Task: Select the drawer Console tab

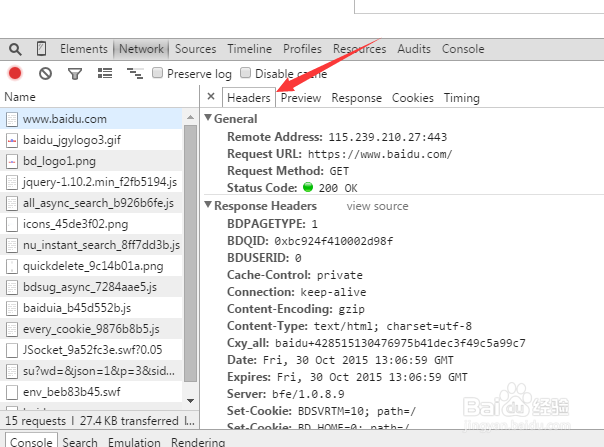Action: (x=31, y=441)
